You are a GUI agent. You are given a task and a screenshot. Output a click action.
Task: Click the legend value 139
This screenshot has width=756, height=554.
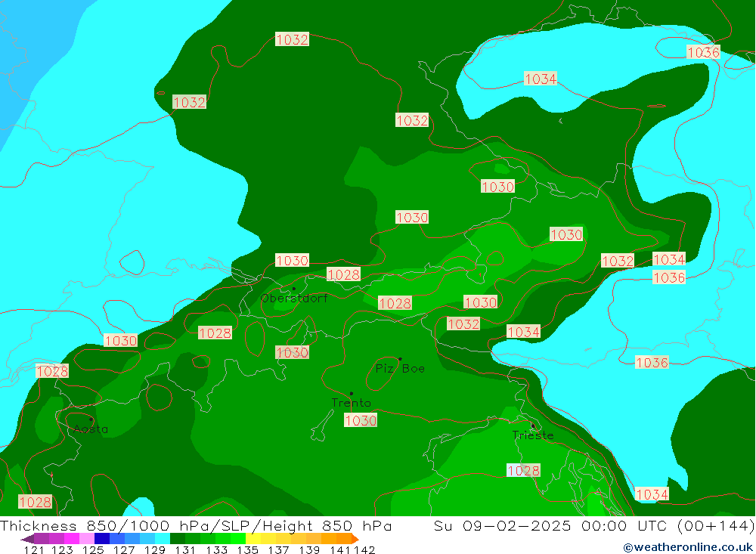309,549
